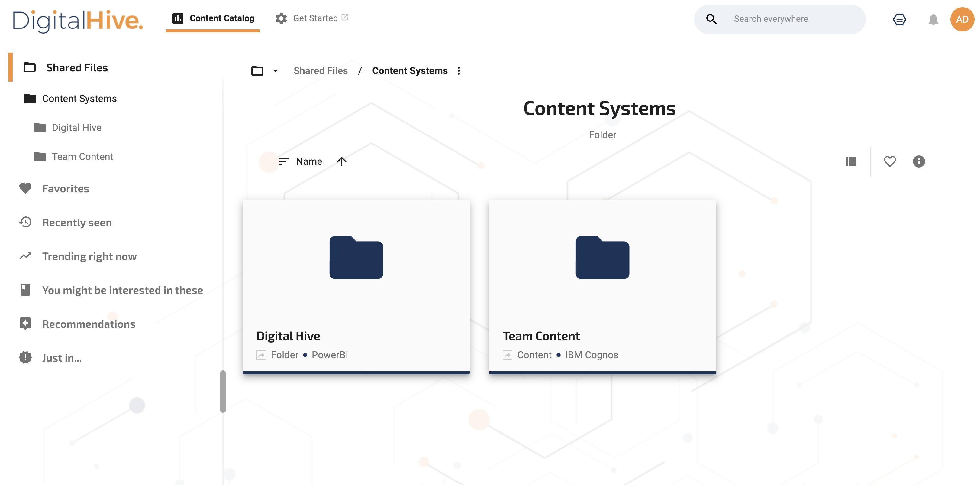The image size is (980, 485).
Task: Switch to list view
Action: click(x=851, y=161)
